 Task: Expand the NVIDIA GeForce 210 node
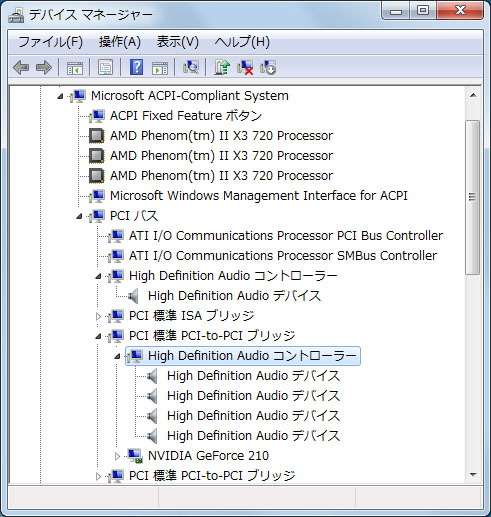[x=117, y=456]
